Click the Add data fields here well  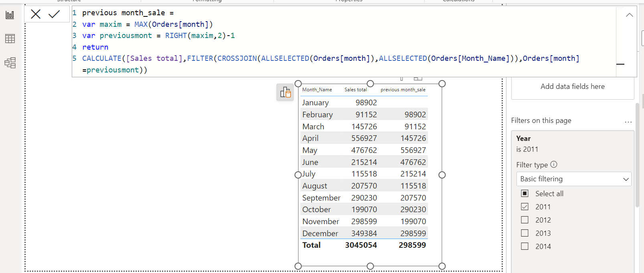coord(572,86)
